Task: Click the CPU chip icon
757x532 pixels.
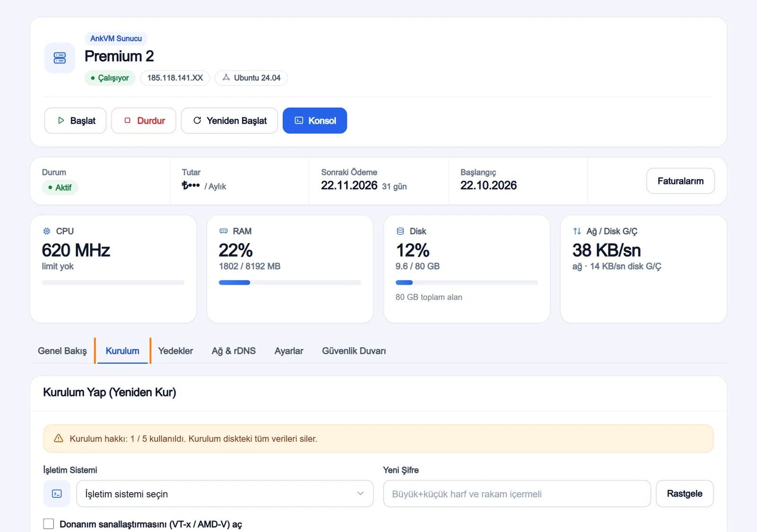Action: click(x=46, y=231)
